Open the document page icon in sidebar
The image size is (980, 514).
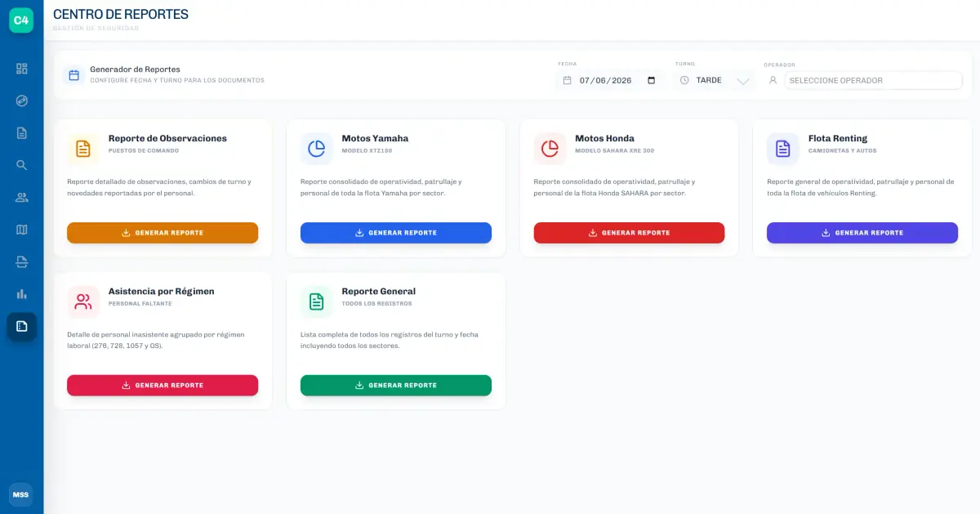click(22, 133)
